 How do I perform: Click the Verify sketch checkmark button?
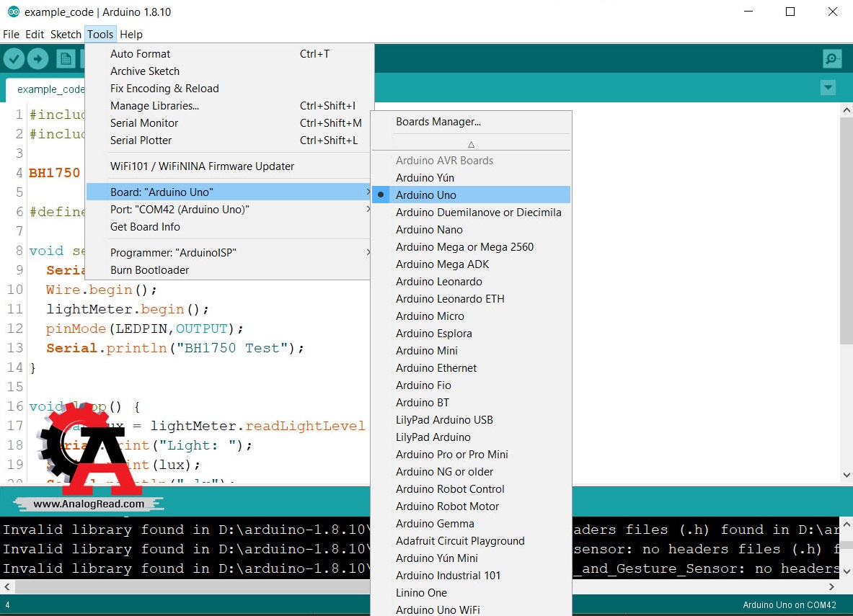[x=14, y=59]
